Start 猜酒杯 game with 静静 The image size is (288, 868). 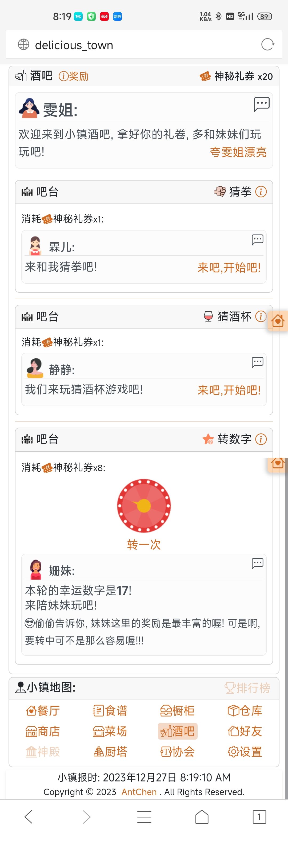[x=229, y=390]
